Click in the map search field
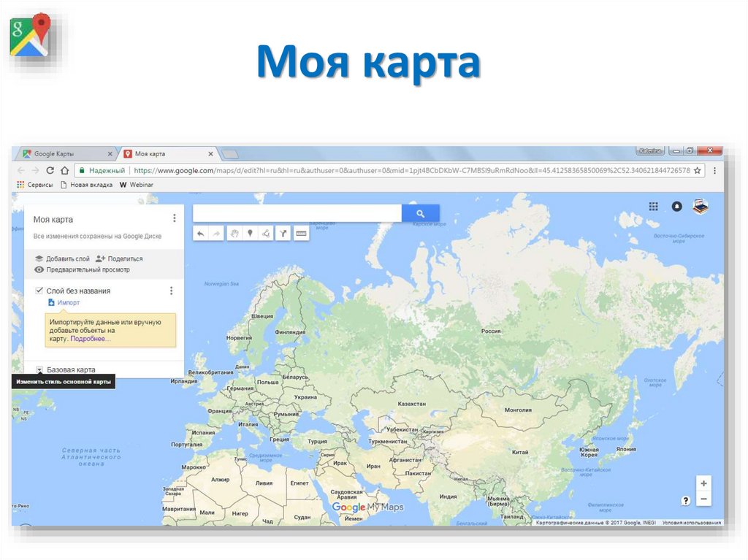The height and width of the screenshot is (560, 748). click(x=297, y=214)
